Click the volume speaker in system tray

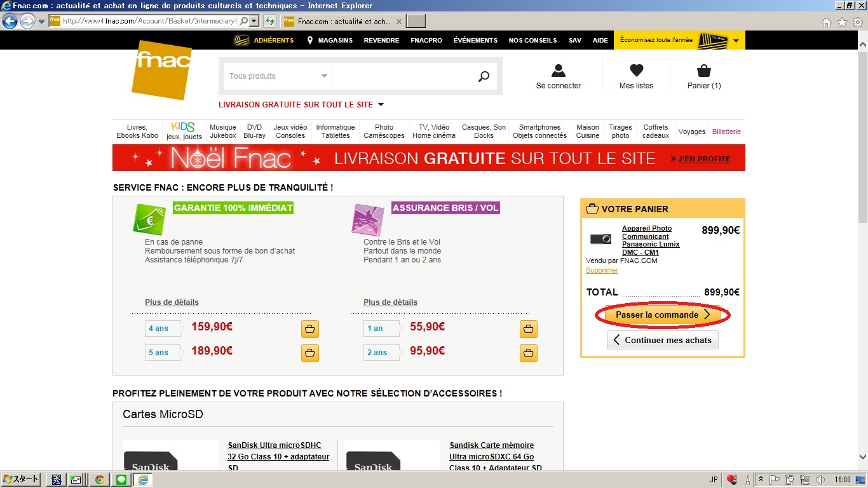tap(820, 480)
